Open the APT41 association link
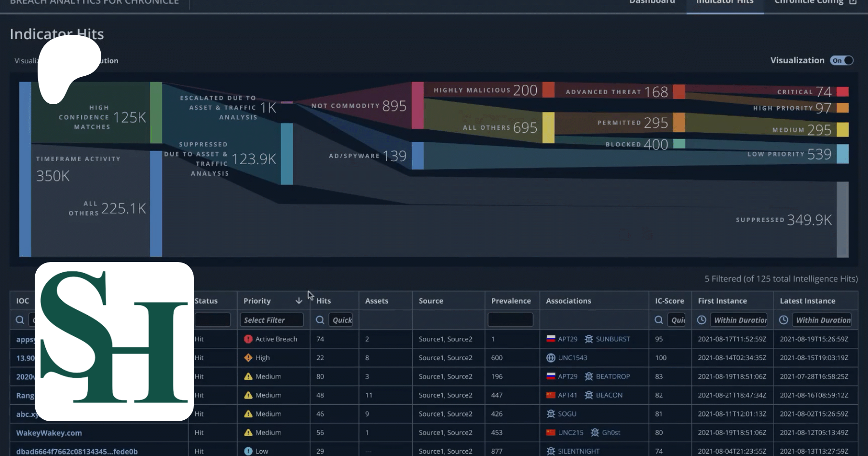The image size is (868, 456). 567,395
